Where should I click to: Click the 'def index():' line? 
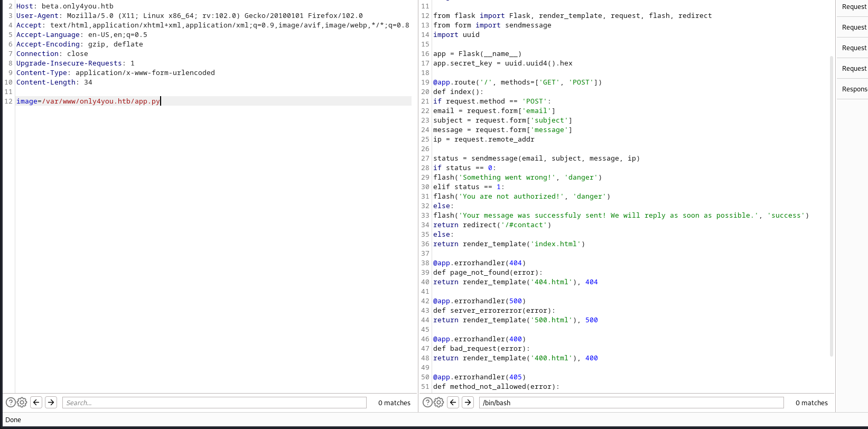pyautogui.click(x=459, y=92)
